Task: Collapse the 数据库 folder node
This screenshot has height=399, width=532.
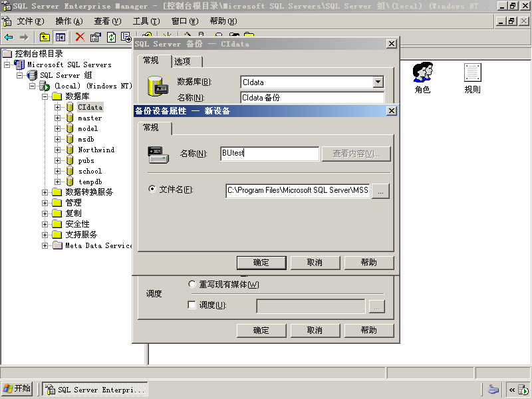Action: point(45,96)
